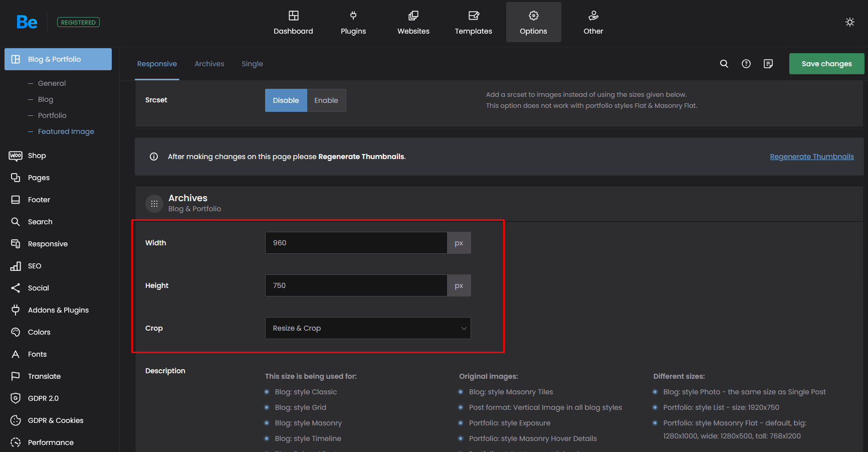Viewport: 868px width, 452px height.
Task: Open the Blog submenu item
Action: (x=46, y=99)
